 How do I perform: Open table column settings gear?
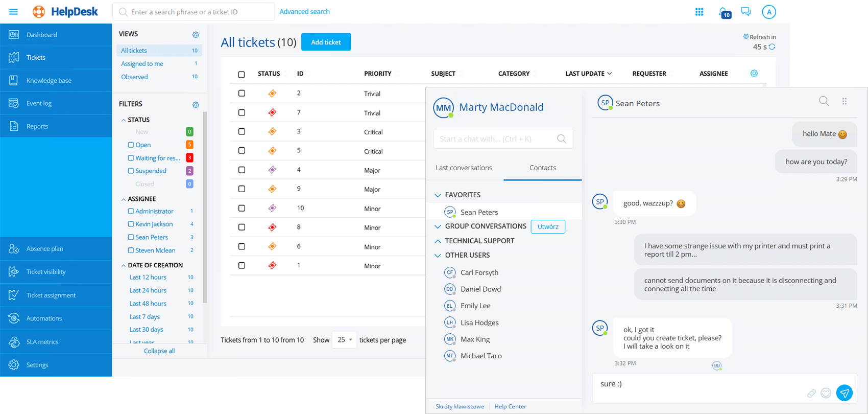(754, 74)
